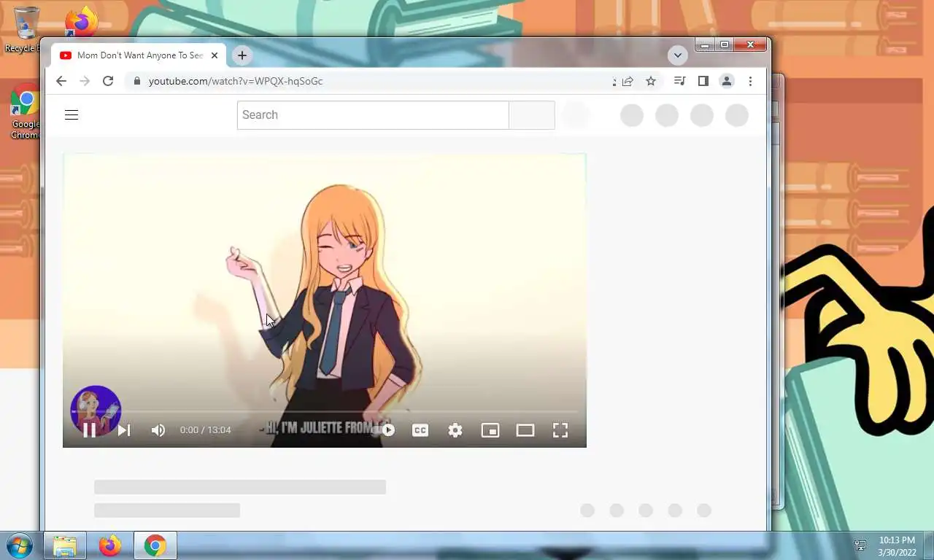Open the YouTube hamburger guide menu
The height and width of the screenshot is (560, 934).
[72, 114]
